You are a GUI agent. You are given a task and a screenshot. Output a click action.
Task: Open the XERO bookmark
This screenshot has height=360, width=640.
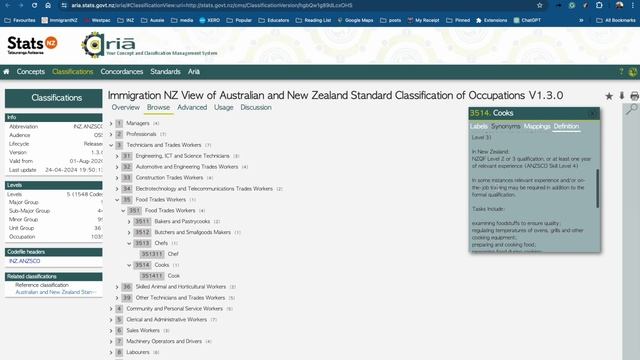[209, 20]
